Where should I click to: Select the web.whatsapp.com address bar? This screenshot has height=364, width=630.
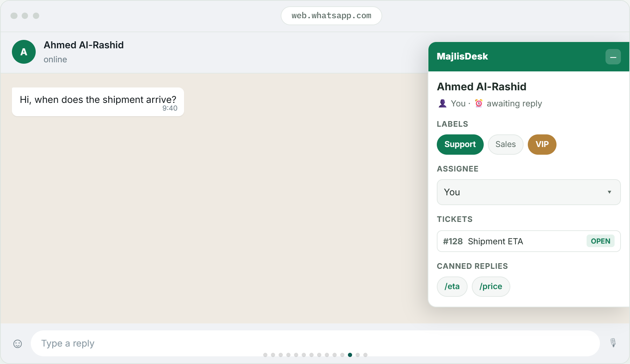331,16
